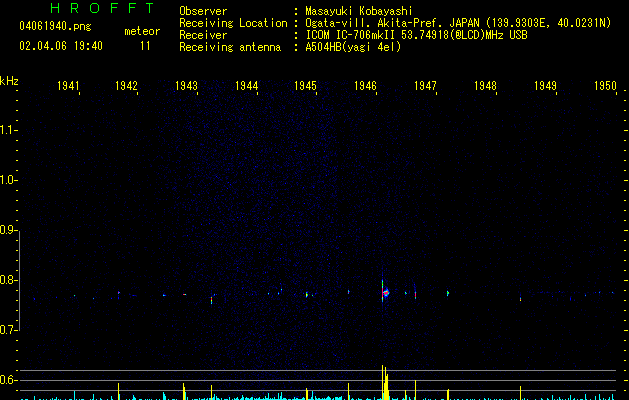Click the 1.1 kHz frequency label

point(8,130)
